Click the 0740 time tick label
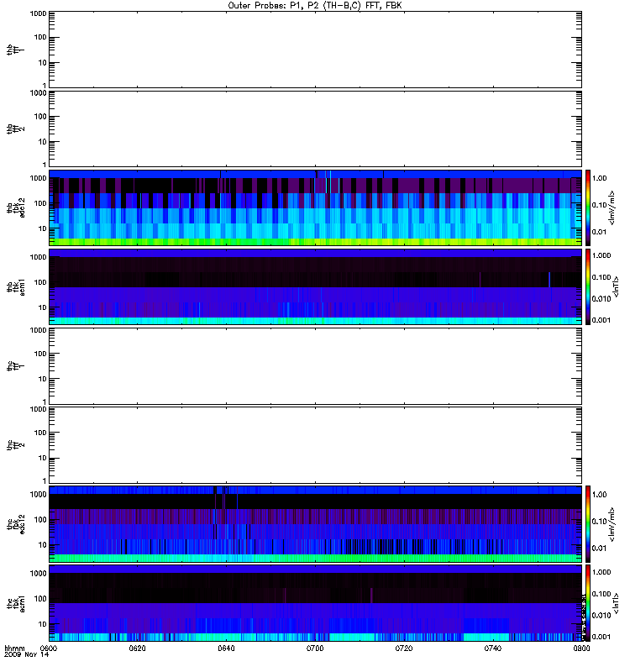630x672 pixels. pos(493,648)
